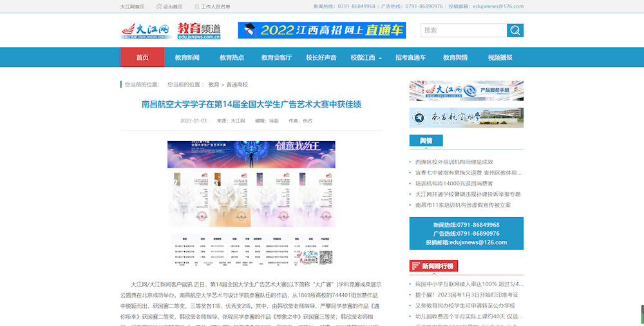This screenshot has height=326, width=644.
Task: Click the 大江网首页 top bar link
Action: 133,6
